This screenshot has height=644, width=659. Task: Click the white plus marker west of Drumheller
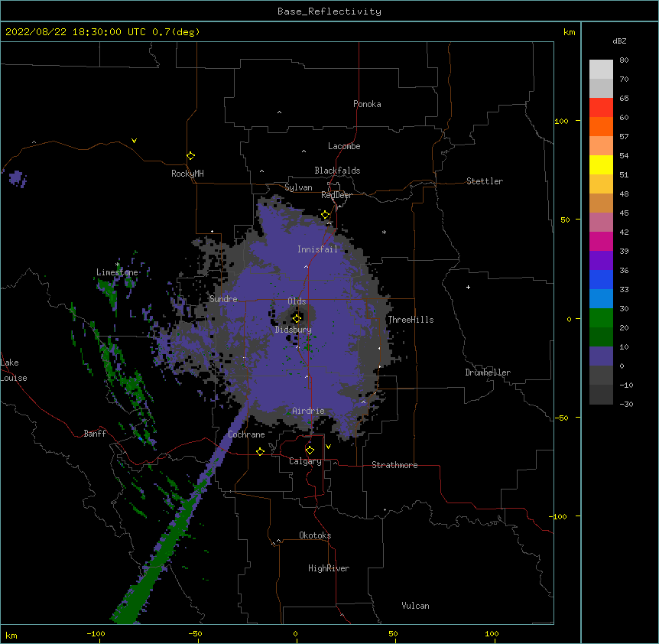pyautogui.click(x=468, y=287)
